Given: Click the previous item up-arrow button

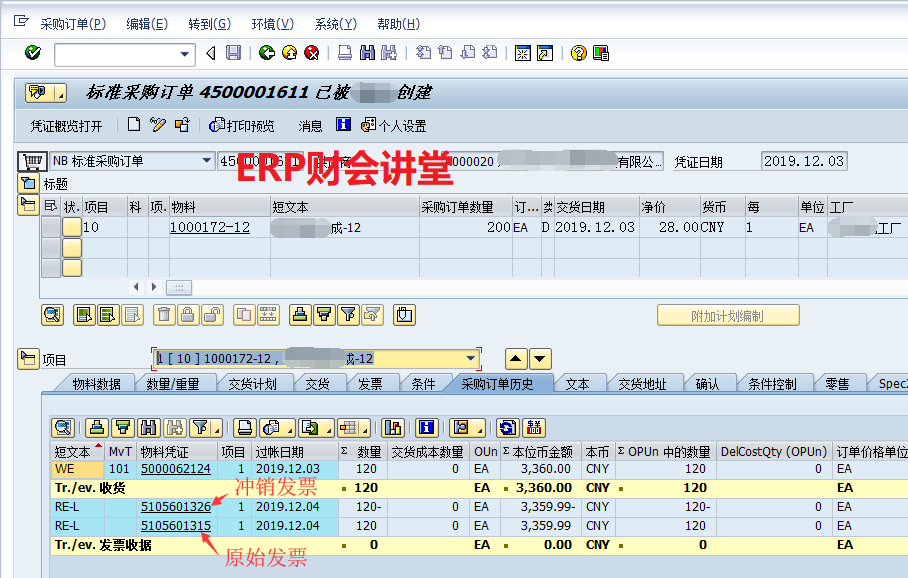Looking at the screenshot, I should pos(515,359).
